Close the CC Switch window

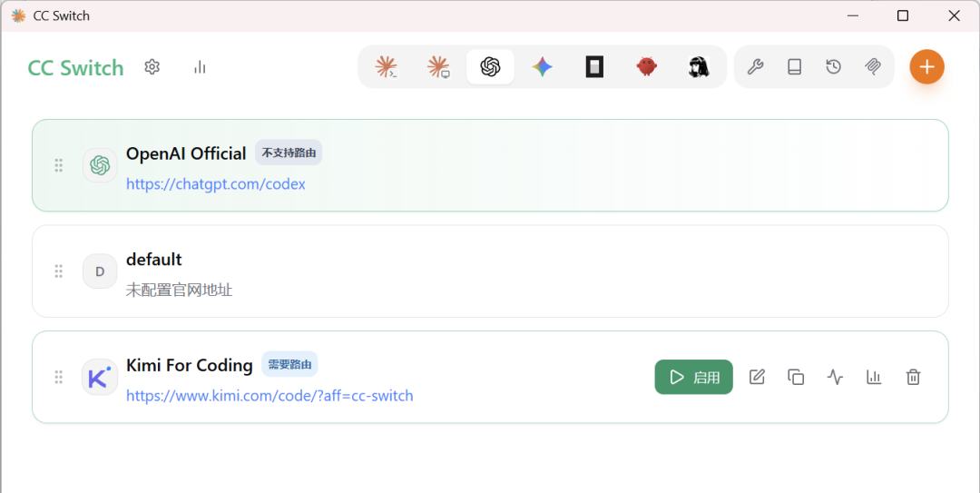(954, 15)
